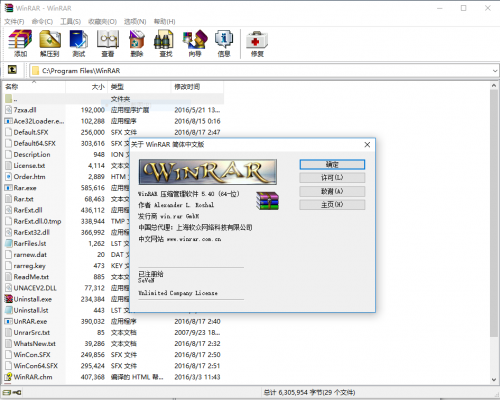Image resolution: width=500 pixels, height=400 pixels.
Task: Click the WinRAR logo banner in About dialog
Action: [x=208, y=172]
